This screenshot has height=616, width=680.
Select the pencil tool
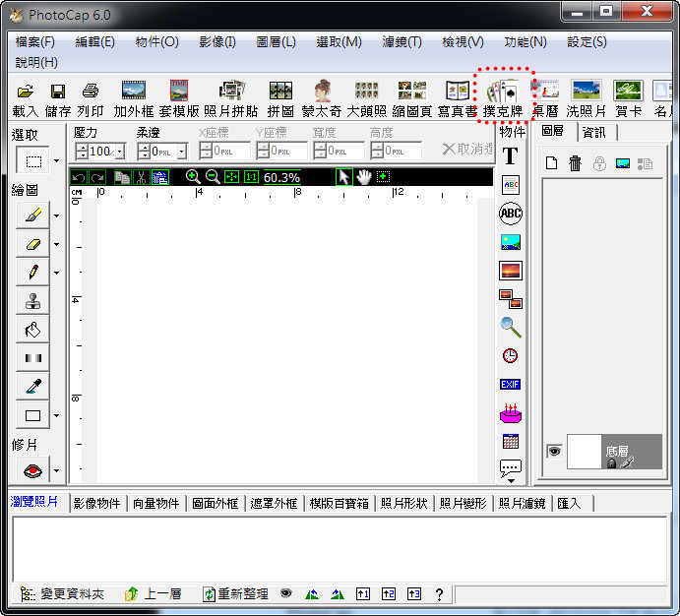pos(32,273)
